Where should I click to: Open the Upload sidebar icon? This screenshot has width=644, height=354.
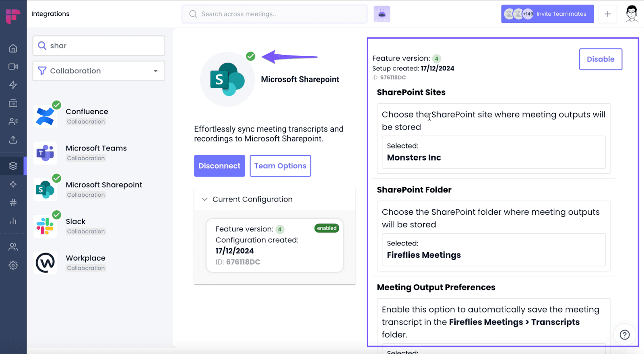pos(13,140)
